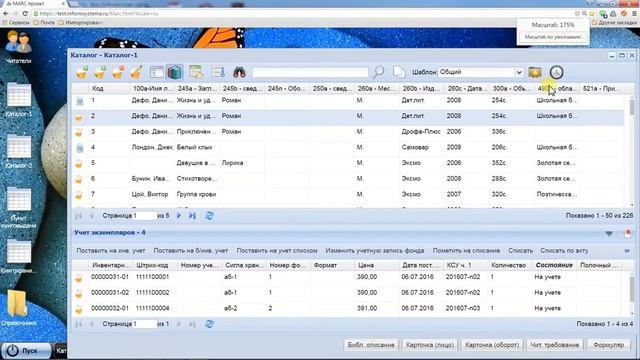This screenshot has height=360, width=640.
Task: Collapse the Учет экземпляров panel
Action: 609,233
